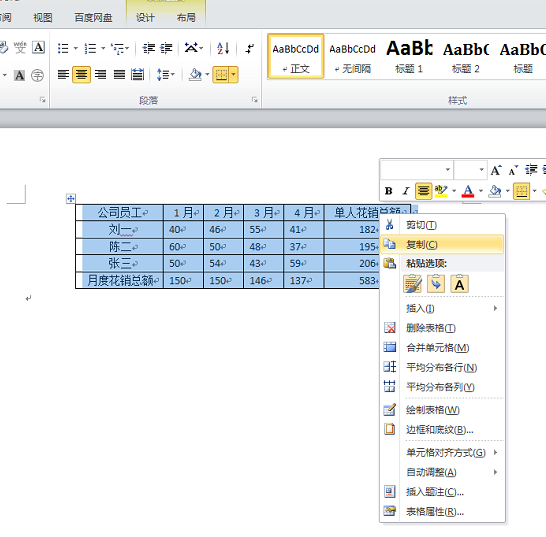Viewport: 546px width, 537px height.
Task: Choose 平均分布各行(N) menu item
Action: click(x=442, y=367)
